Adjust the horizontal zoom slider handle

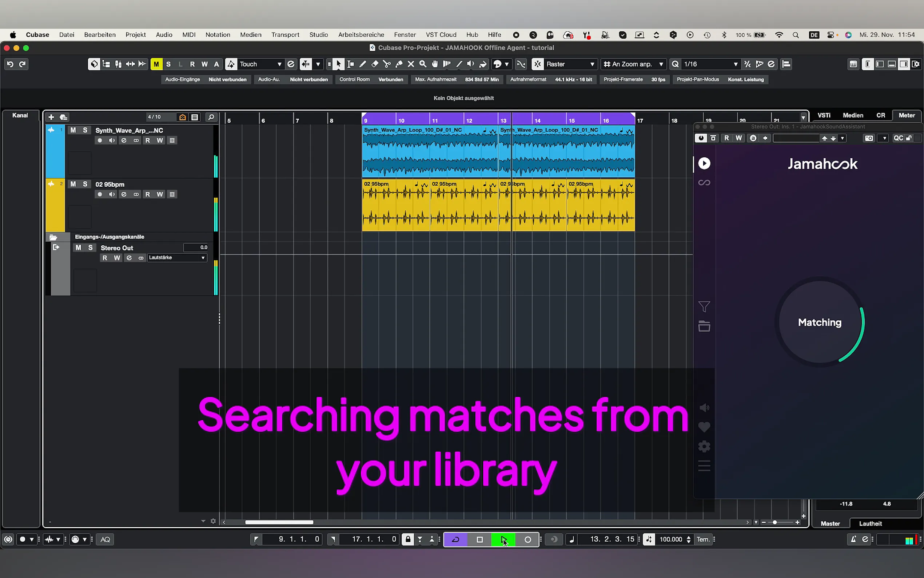[x=774, y=523]
